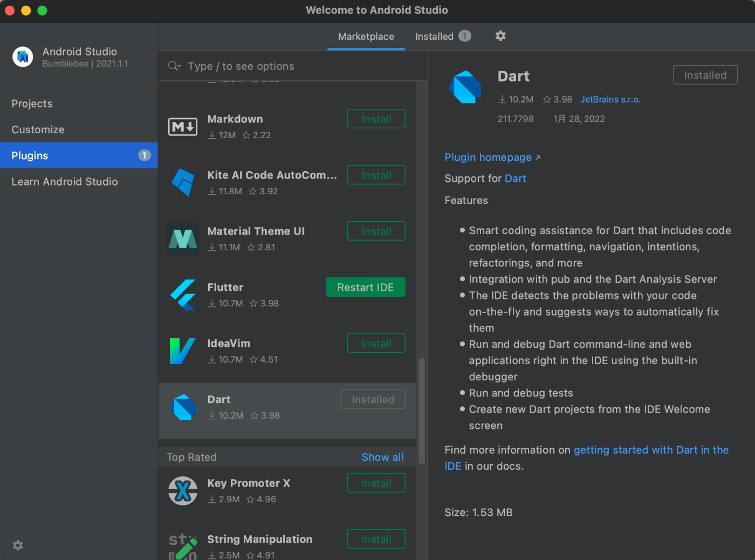Viewport: 755px width, 560px height.
Task: Install the IdeaVim plugin
Action: [x=376, y=343]
